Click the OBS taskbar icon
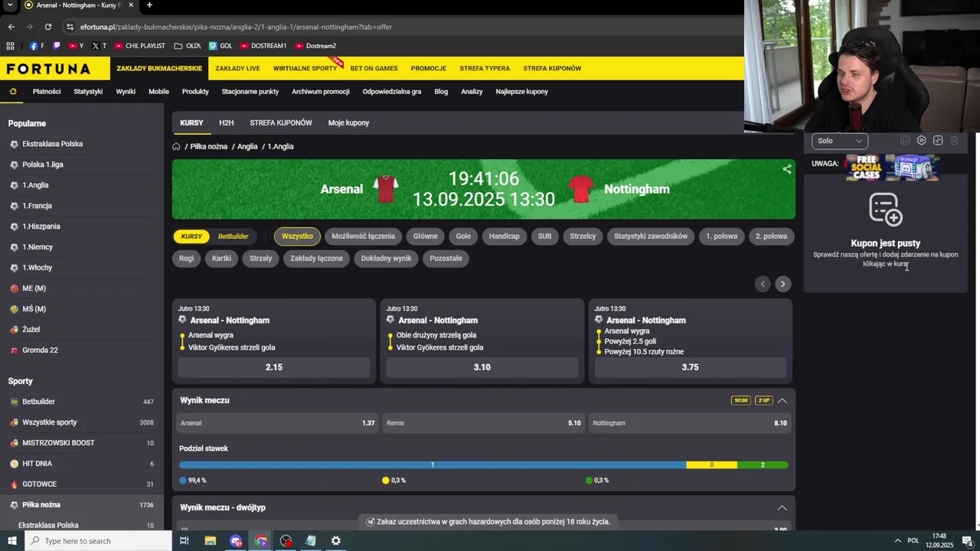 [x=286, y=541]
